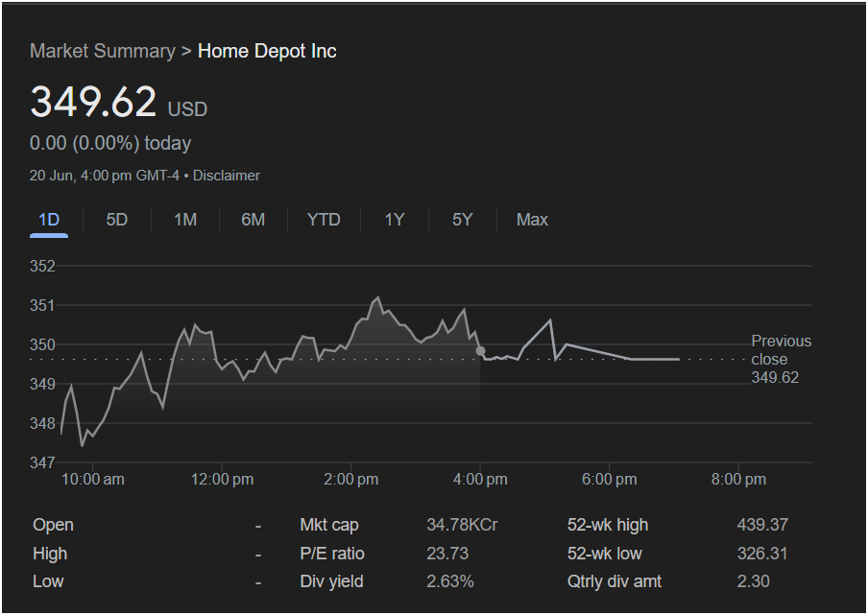The height and width of the screenshot is (615, 868).
Task: Click the Previous close 349.62 label
Action: pyautogui.click(x=781, y=360)
